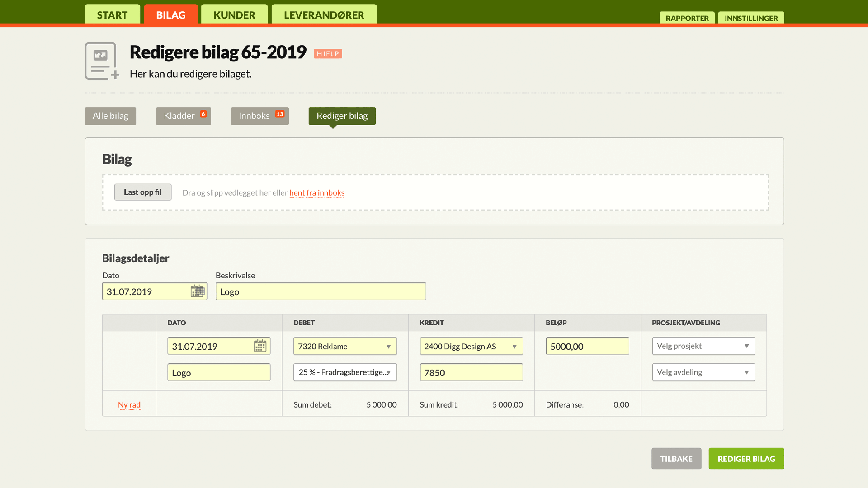Viewport: 868px width, 488px height.
Task: Click the Differanse value 0,00
Action: (621, 404)
